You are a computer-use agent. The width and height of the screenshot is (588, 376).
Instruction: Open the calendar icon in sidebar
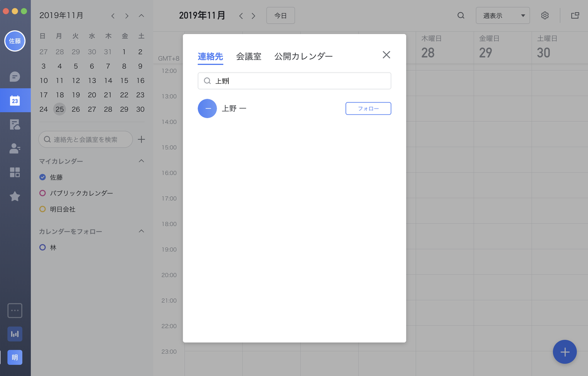(x=15, y=101)
